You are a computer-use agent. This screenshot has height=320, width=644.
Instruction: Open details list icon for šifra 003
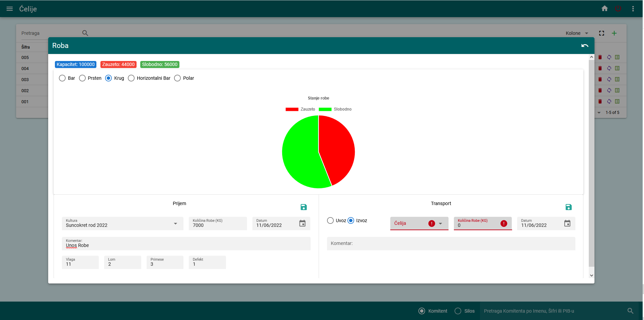[618, 79]
